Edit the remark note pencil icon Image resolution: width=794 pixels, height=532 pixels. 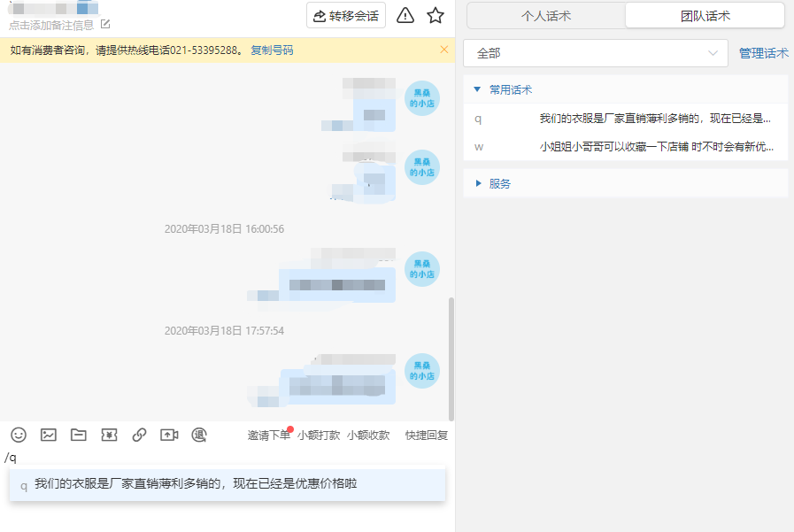pyautogui.click(x=106, y=25)
